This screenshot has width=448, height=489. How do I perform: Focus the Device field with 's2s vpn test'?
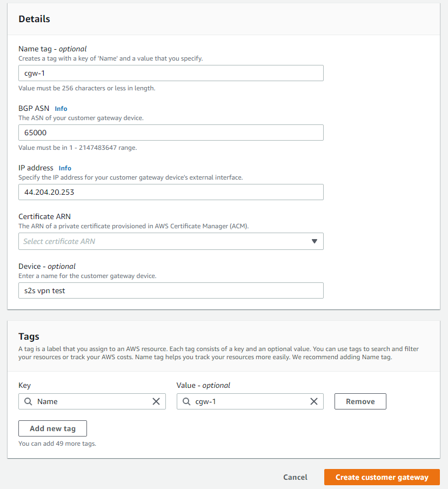[171, 290]
